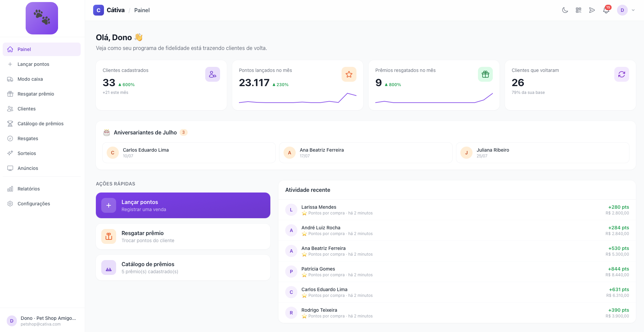
Task: Open Catálogo de prêmios quick action card
Action: point(183,267)
